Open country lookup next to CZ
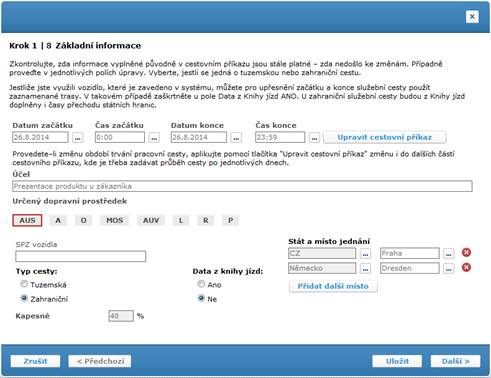 click(x=365, y=254)
